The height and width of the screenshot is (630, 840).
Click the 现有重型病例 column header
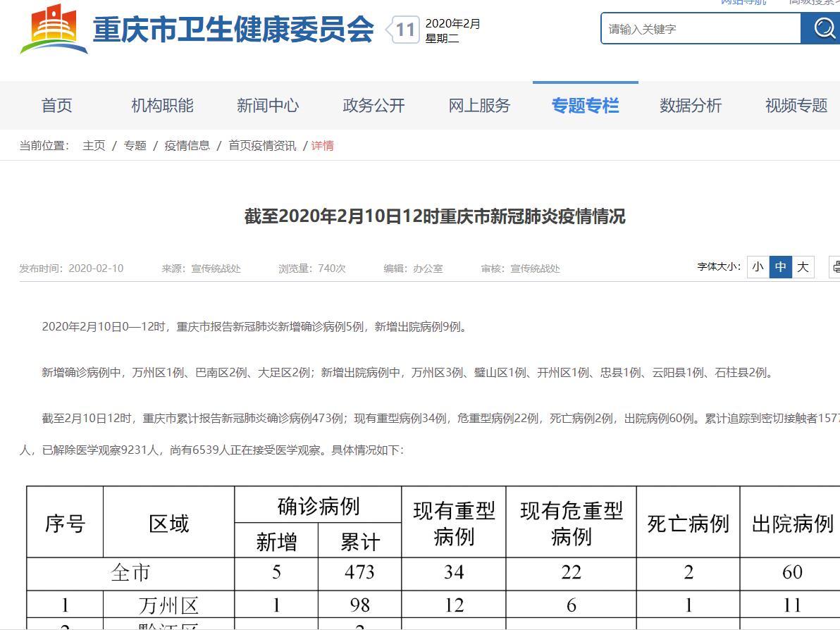pyautogui.click(x=454, y=523)
